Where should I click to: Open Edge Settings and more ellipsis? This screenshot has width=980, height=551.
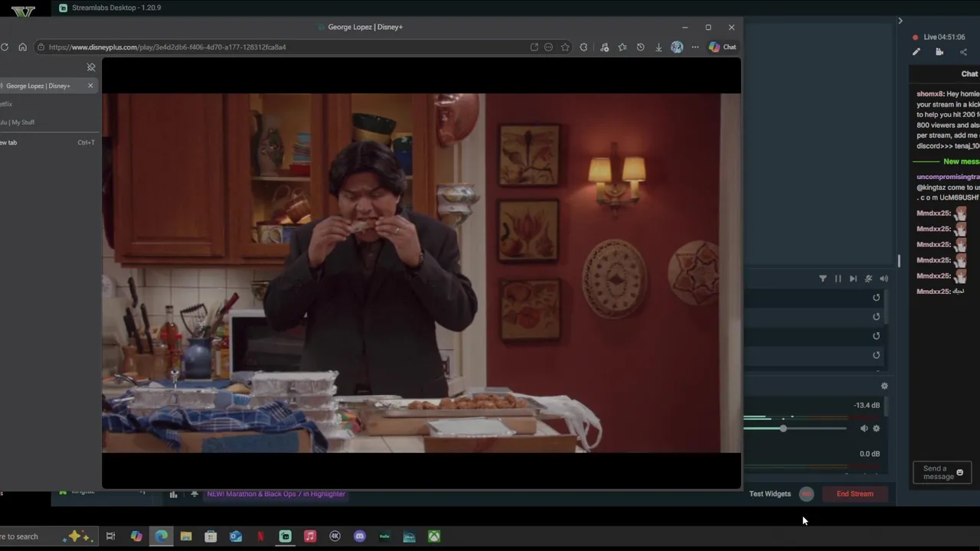[695, 47]
